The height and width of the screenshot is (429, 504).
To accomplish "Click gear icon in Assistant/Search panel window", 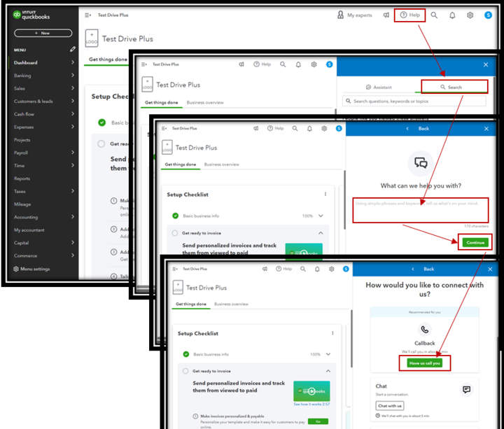I will click(314, 64).
